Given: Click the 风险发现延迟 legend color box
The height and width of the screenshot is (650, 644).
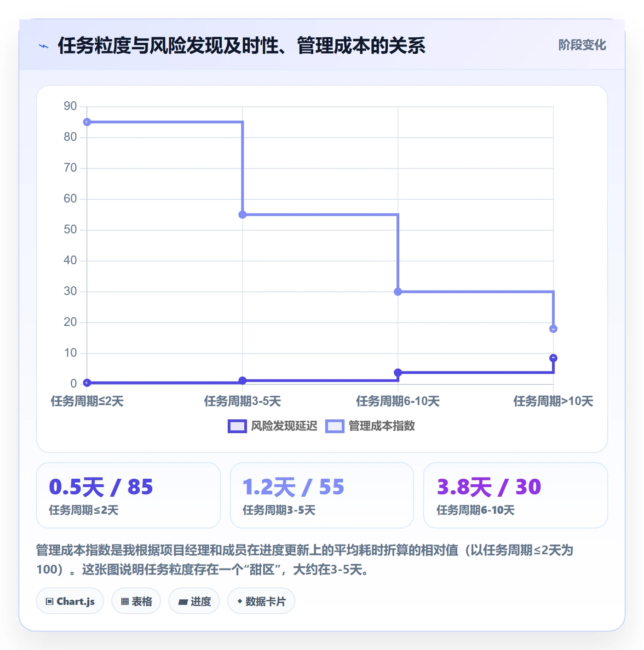Looking at the screenshot, I should click(237, 426).
